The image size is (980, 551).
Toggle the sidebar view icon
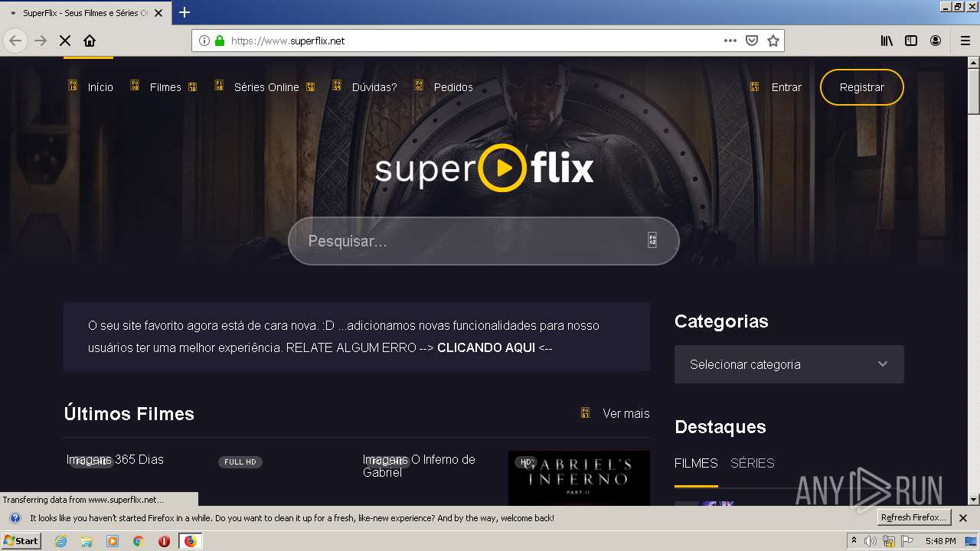(911, 41)
